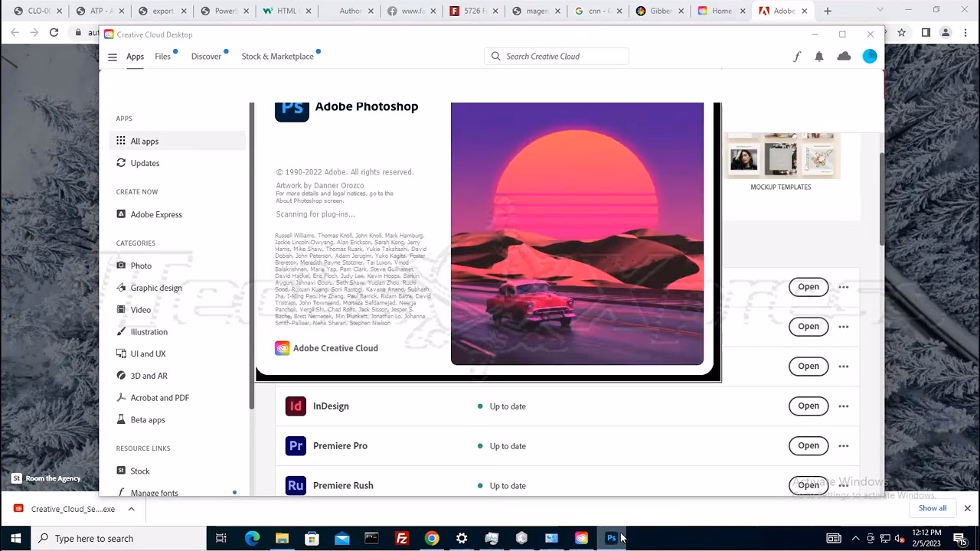Click the cloud sync status icon
This screenshot has width=980, height=551.
pyautogui.click(x=844, y=57)
